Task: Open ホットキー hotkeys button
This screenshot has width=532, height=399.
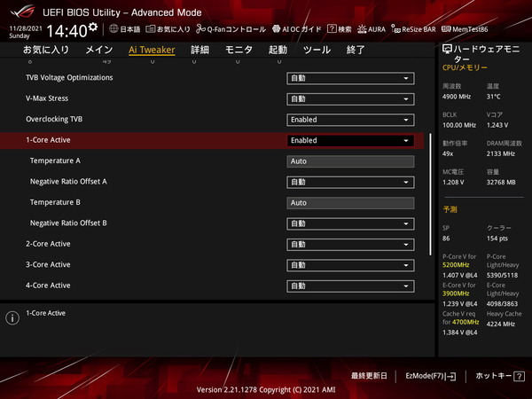Action: pos(500,376)
